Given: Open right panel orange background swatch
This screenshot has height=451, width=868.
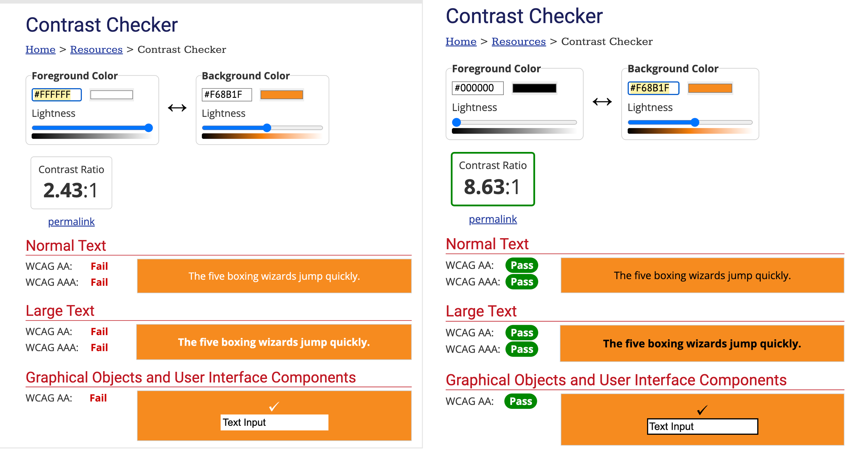Looking at the screenshot, I should click(710, 88).
